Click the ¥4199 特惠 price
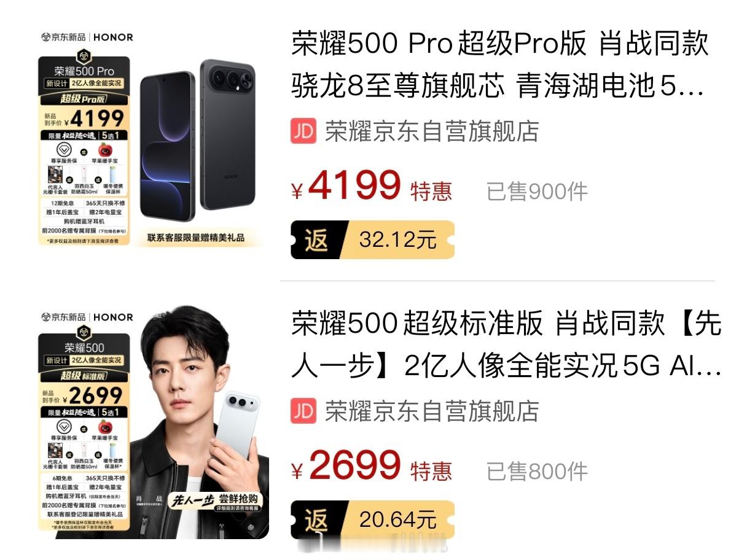Viewport: 747px width, 560px height. [x=372, y=186]
